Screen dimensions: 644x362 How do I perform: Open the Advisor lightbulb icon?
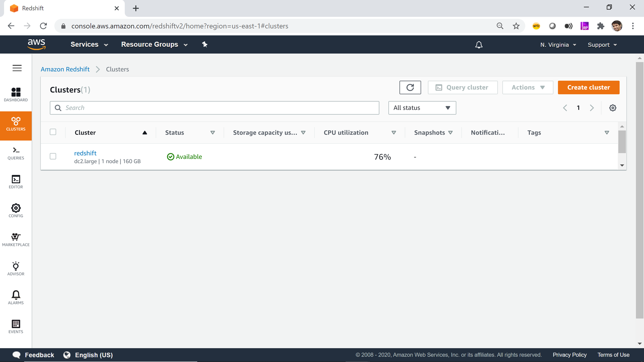coord(16,269)
